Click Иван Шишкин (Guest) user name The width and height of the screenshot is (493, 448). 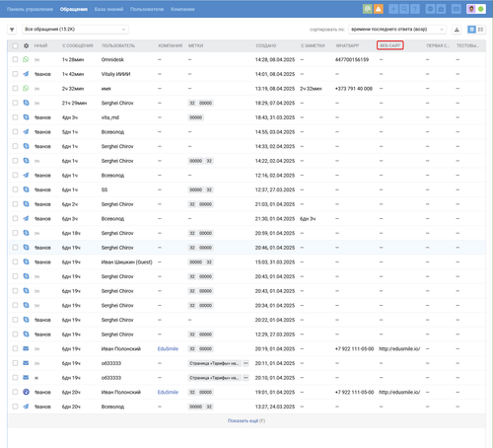(127, 262)
